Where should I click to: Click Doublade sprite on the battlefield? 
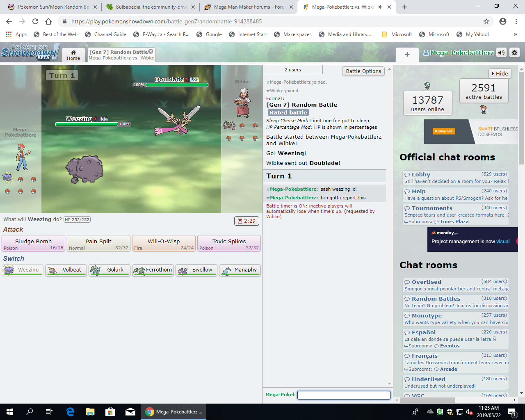point(178,120)
